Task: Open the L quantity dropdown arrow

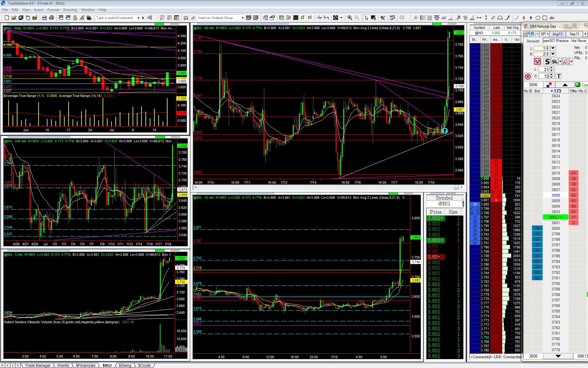Action: (x=553, y=48)
